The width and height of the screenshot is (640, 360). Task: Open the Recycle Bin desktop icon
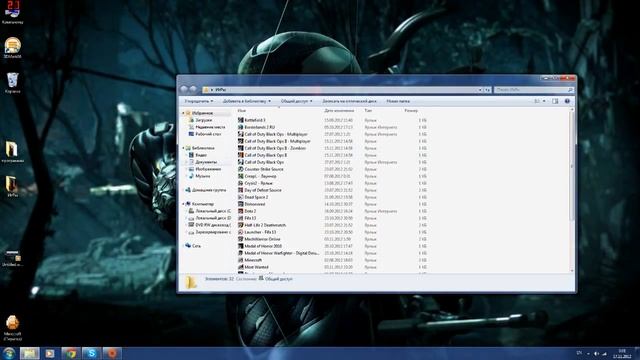tap(13, 82)
